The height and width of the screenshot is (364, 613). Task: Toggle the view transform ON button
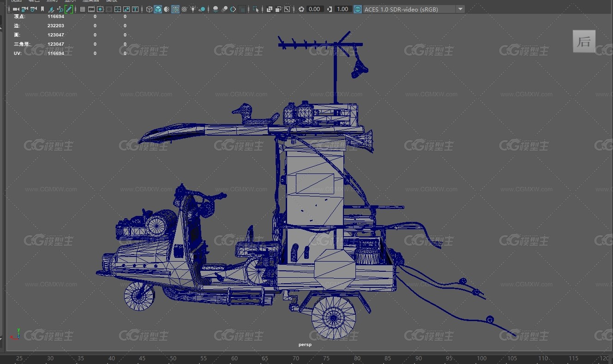[358, 9]
